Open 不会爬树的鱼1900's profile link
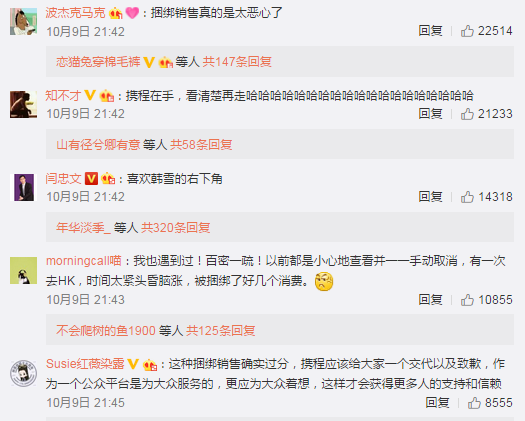The height and width of the screenshot is (421, 525). 106,331
